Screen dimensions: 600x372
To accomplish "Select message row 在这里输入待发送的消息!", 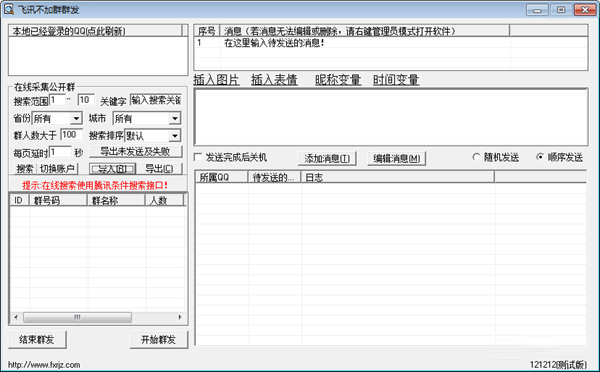I will pyautogui.click(x=391, y=42).
